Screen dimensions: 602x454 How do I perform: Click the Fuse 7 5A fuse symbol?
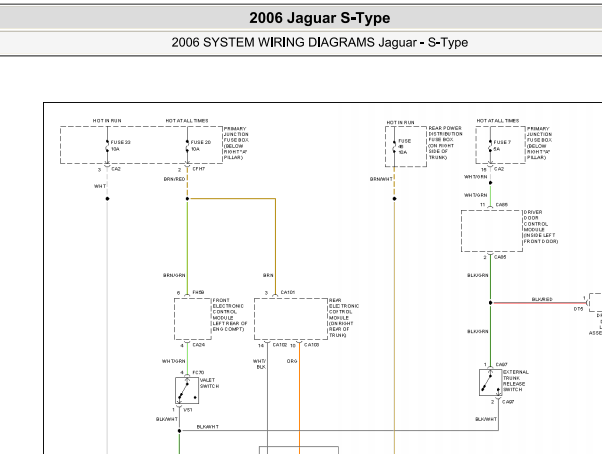[490, 146]
